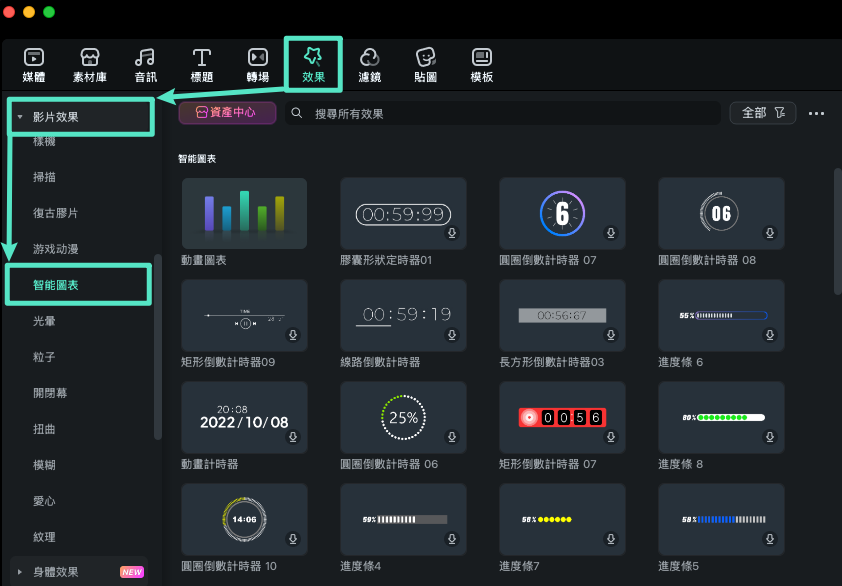Switch to the 效果 tab
Image resolution: width=842 pixels, height=586 pixels.
click(313, 63)
